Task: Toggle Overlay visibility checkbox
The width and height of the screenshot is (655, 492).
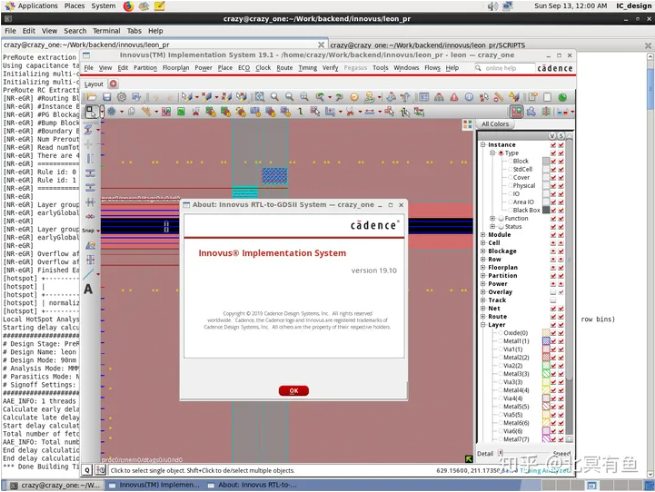Action: pyautogui.click(x=553, y=292)
